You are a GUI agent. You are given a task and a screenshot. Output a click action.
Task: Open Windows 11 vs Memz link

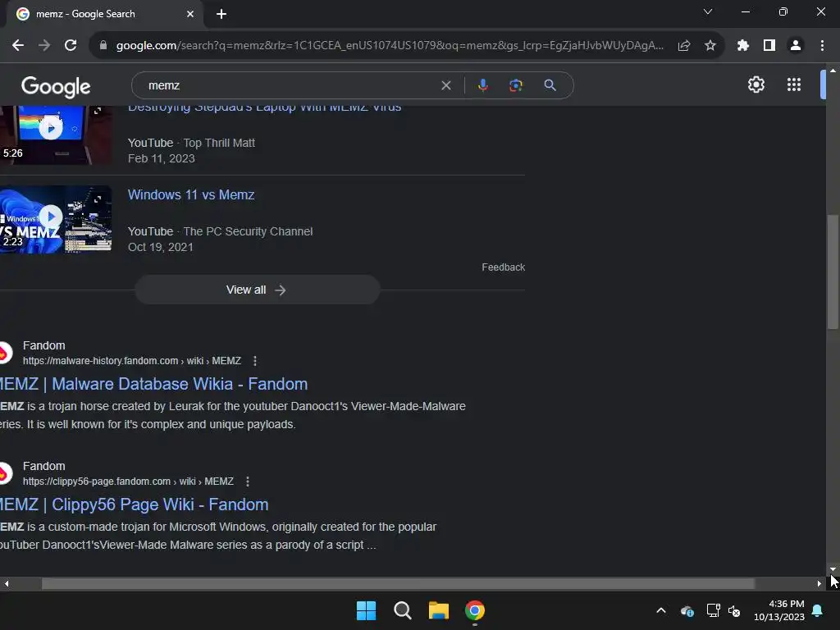pos(190,195)
